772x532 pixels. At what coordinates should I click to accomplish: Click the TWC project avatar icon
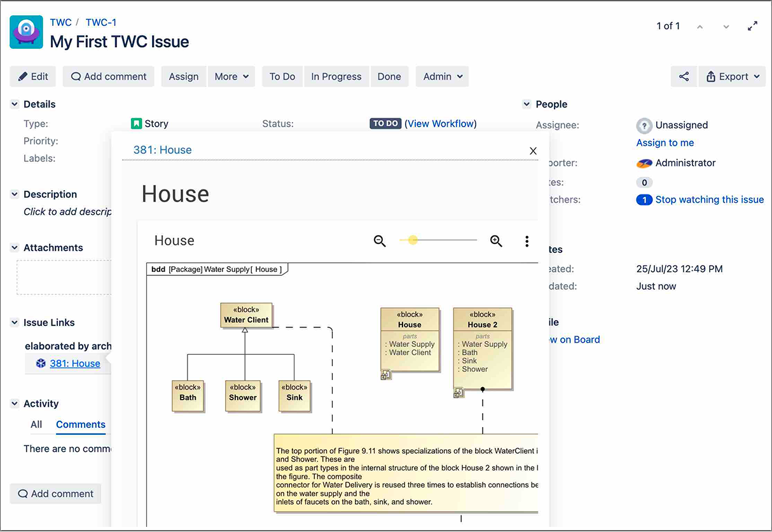pos(27,32)
